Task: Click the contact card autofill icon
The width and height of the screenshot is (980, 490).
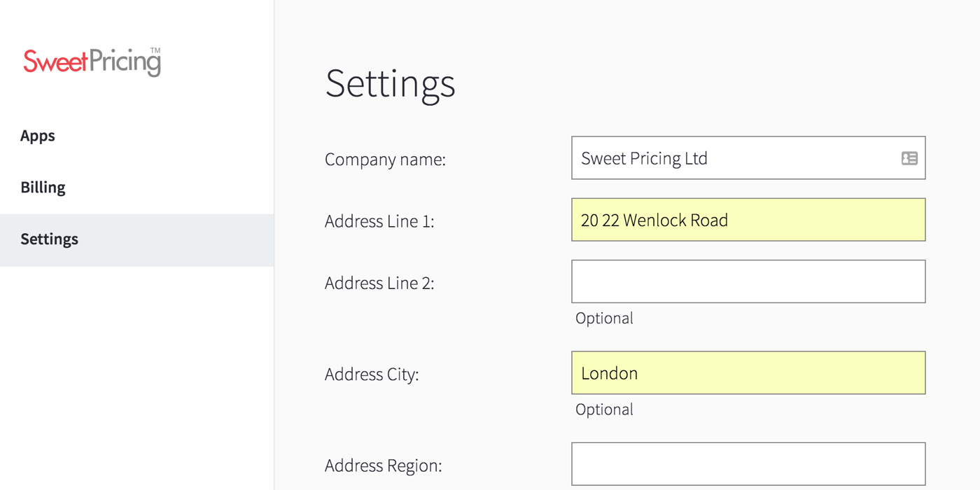Action: [909, 158]
